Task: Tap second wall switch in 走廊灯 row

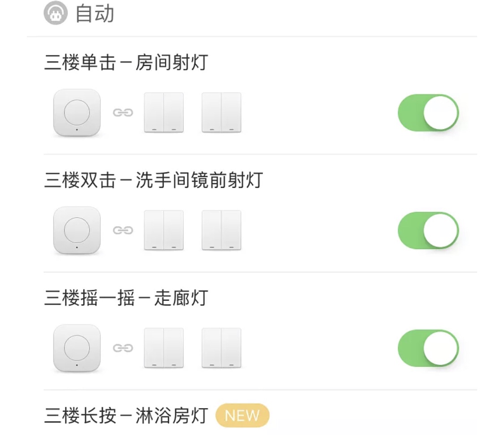Action: (221, 348)
